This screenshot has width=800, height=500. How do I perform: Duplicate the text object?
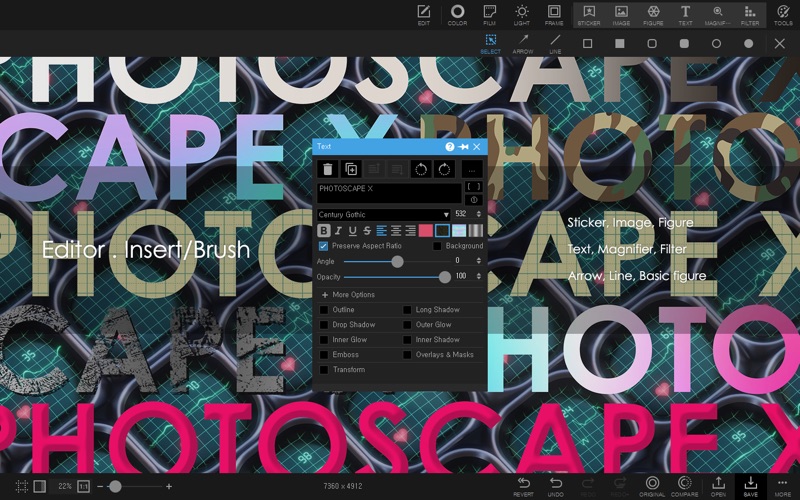351,169
